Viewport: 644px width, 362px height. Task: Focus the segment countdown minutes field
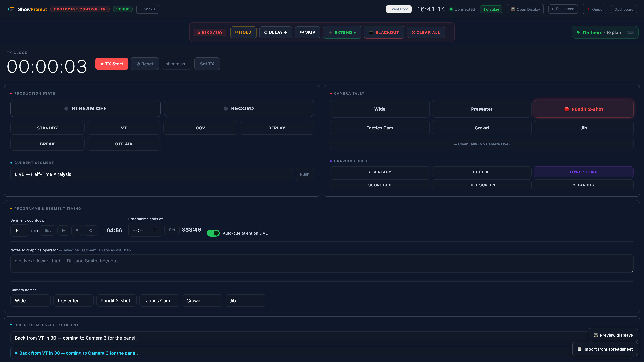[x=20, y=230]
